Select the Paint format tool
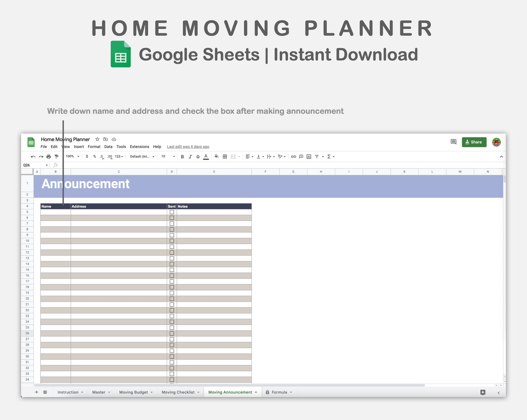This screenshot has width=527, height=420. pos(57,156)
